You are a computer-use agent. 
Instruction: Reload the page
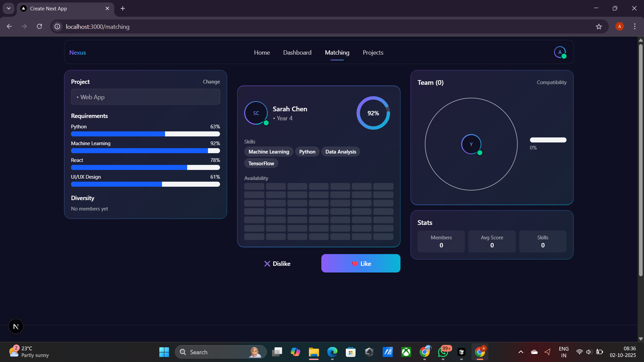tap(40, 26)
